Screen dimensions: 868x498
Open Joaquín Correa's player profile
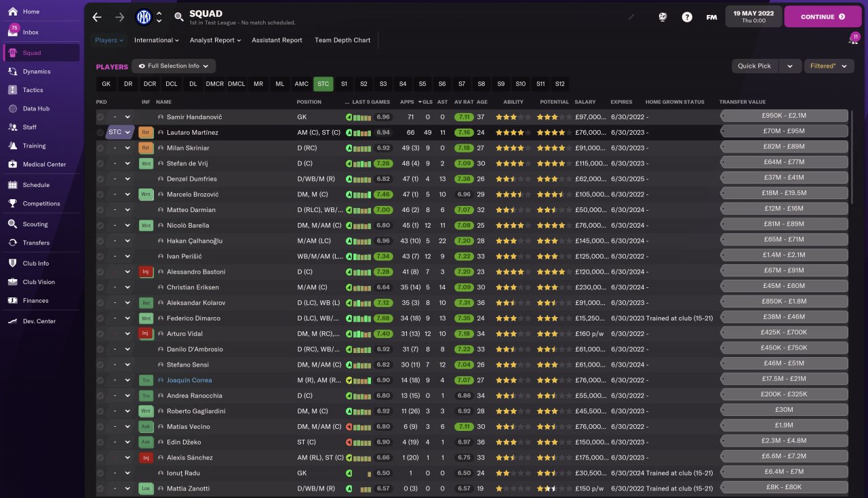click(189, 380)
